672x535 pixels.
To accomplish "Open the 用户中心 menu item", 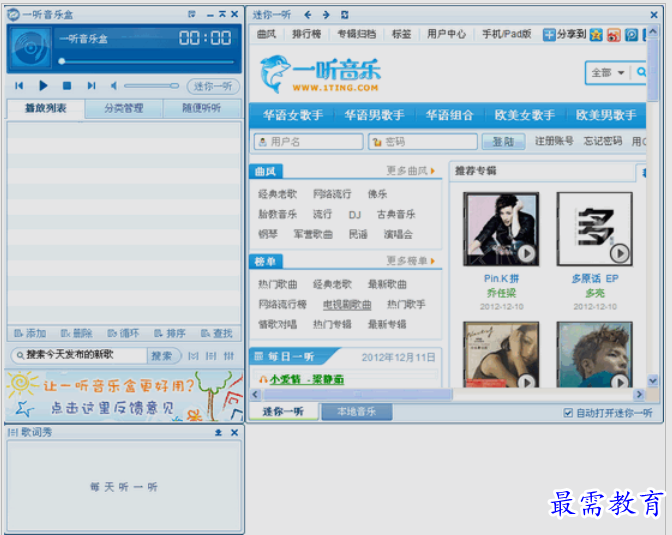I will 446,34.
